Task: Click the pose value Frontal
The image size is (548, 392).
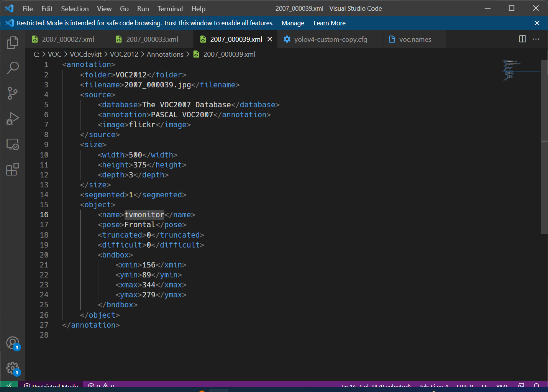Action: tap(140, 225)
